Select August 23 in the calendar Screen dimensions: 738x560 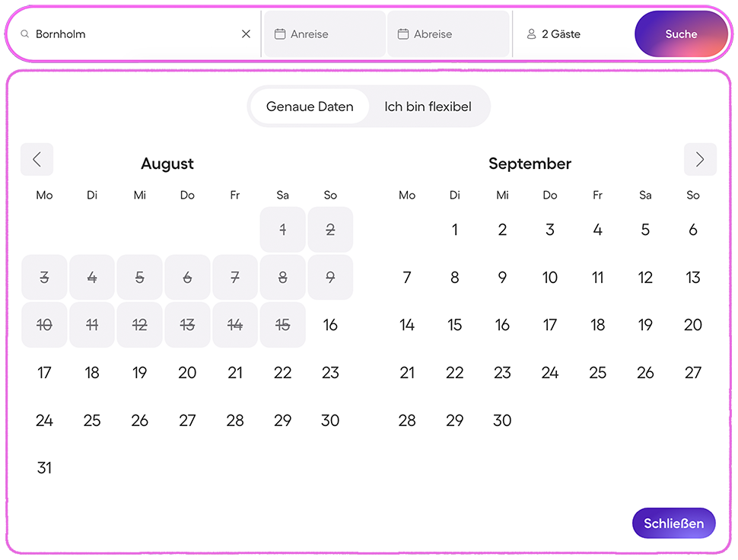coord(330,373)
